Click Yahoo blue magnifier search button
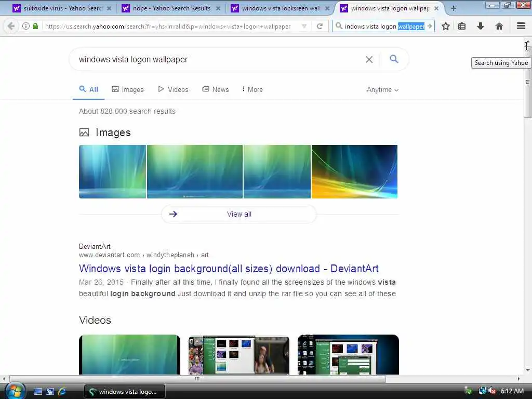This screenshot has width=532, height=399. pyautogui.click(x=394, y=59)
